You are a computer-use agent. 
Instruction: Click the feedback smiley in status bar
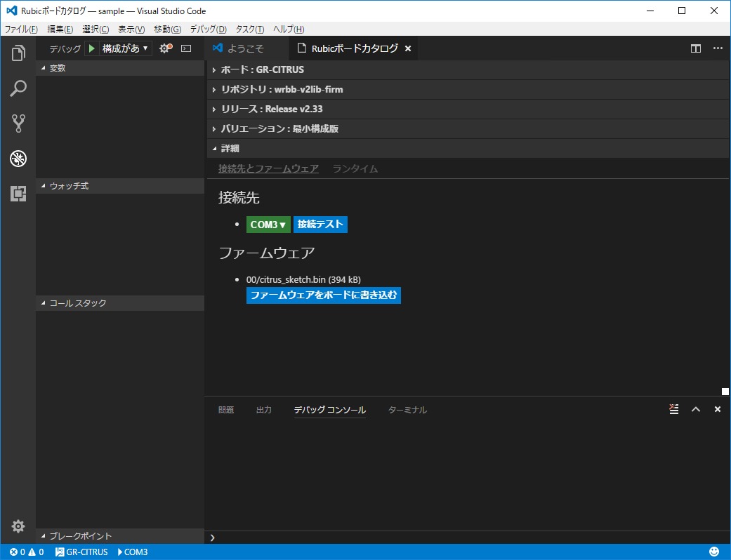[x=713, y=552]
